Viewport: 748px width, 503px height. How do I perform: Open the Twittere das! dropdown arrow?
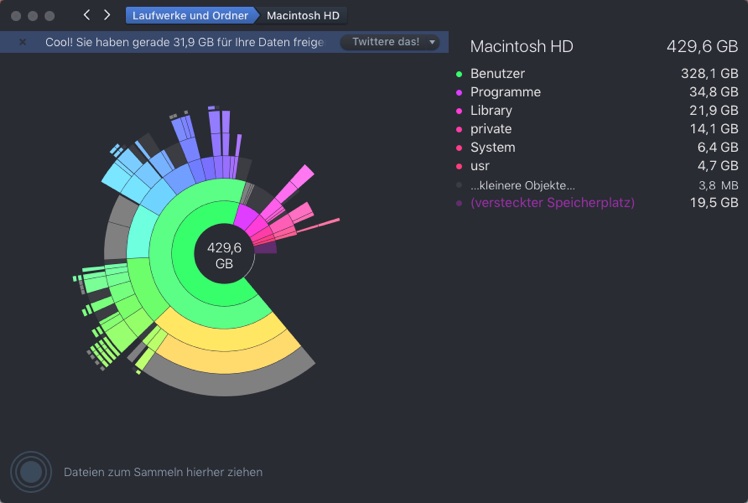pyautogui.click(x=432, y=42)
